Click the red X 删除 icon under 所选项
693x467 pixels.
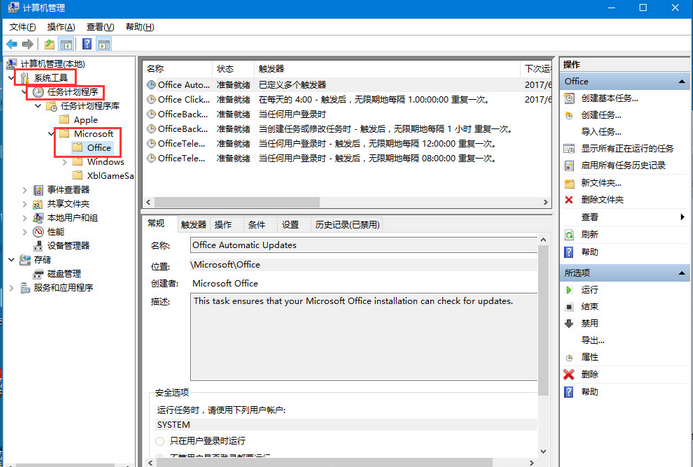pos(569,375)
